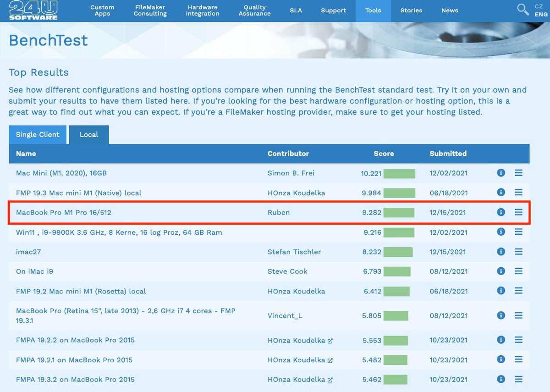This screenshot has width=550, height=392.
Task: Show info for On iMac i9 result
Action: tap(501, 271)
